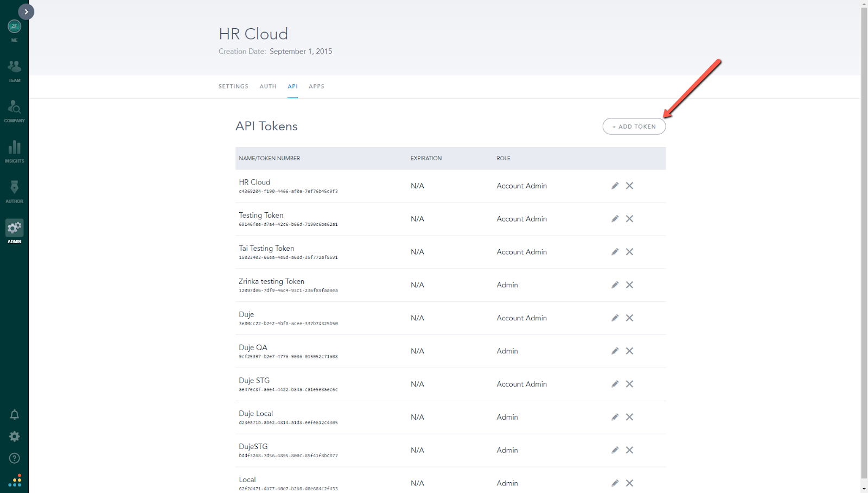Edit the Duje token
Image resolution: width=868 pixels, height=493 pixels.
point(615,318)
